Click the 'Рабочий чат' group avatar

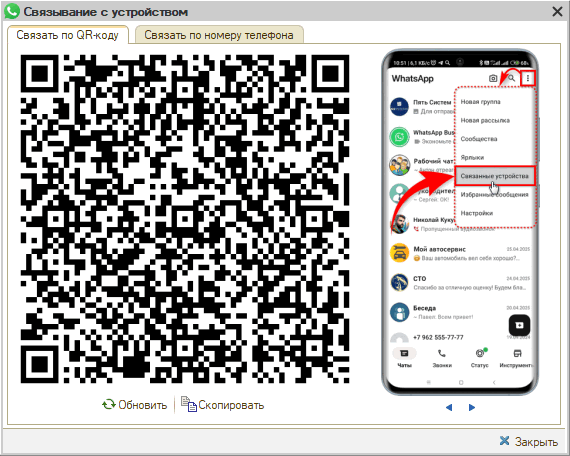point(400,165)
